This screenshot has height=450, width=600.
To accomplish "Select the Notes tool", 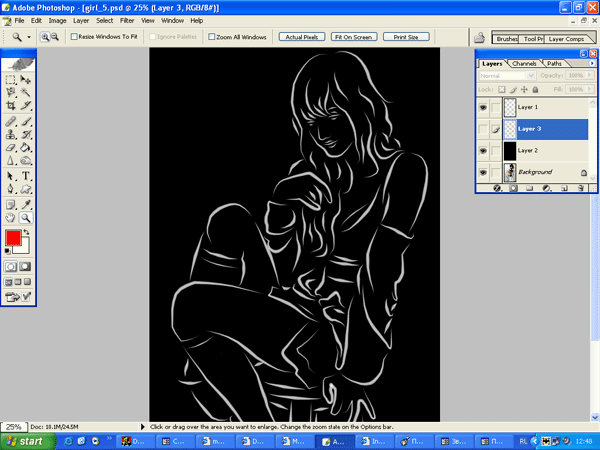I will pyautogui.click(x=11, y=205).
